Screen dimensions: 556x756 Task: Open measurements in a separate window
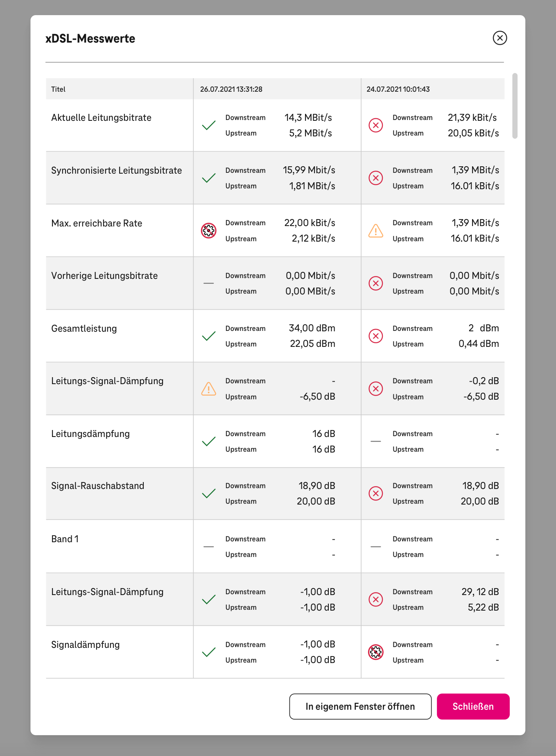[x=360, y=706]
